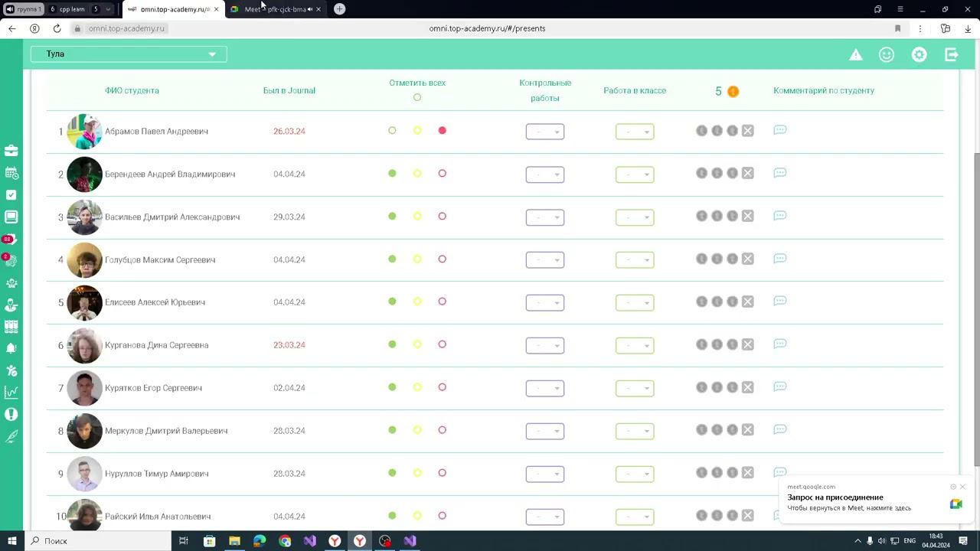Switch to the 'группа 1' browser tab

(x=24, y=9)
